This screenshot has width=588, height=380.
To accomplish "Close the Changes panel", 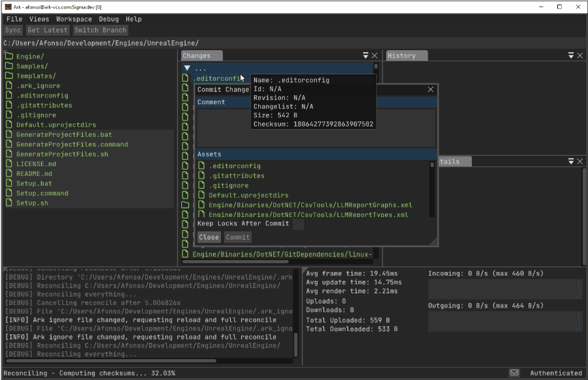I will pos(375,55).
